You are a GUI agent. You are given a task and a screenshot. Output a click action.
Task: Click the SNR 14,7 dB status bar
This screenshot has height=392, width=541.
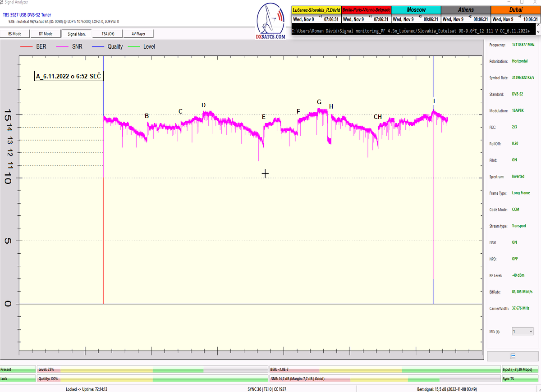pyautogui.click(x=384, y=379)
